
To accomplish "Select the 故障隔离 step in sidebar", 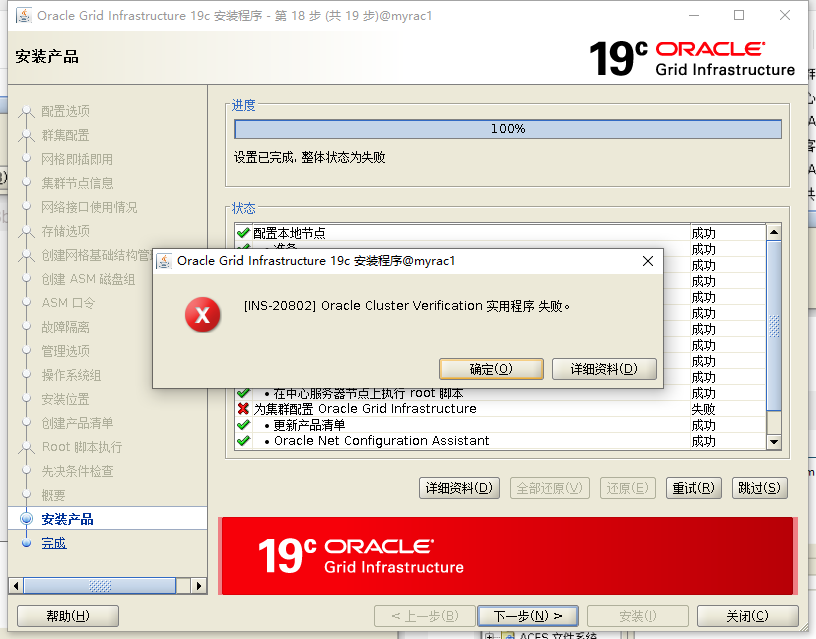I will [66, 327].
